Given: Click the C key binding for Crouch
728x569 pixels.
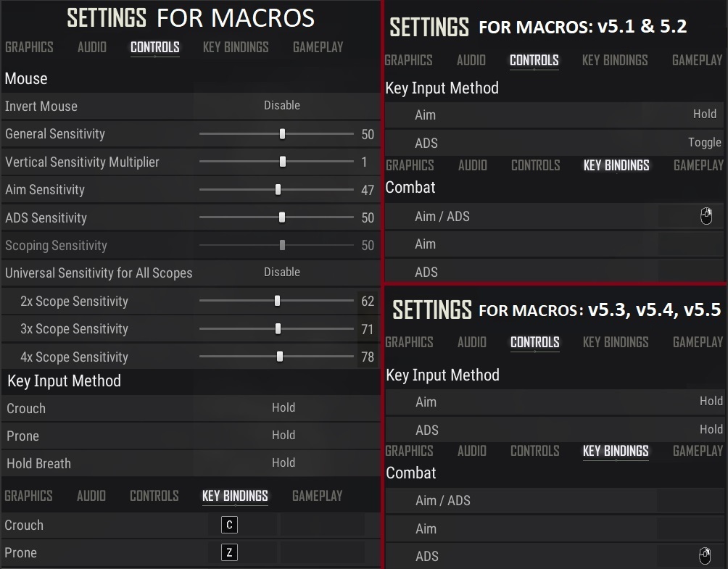Looking at the screenshot, I should (229, 525).
